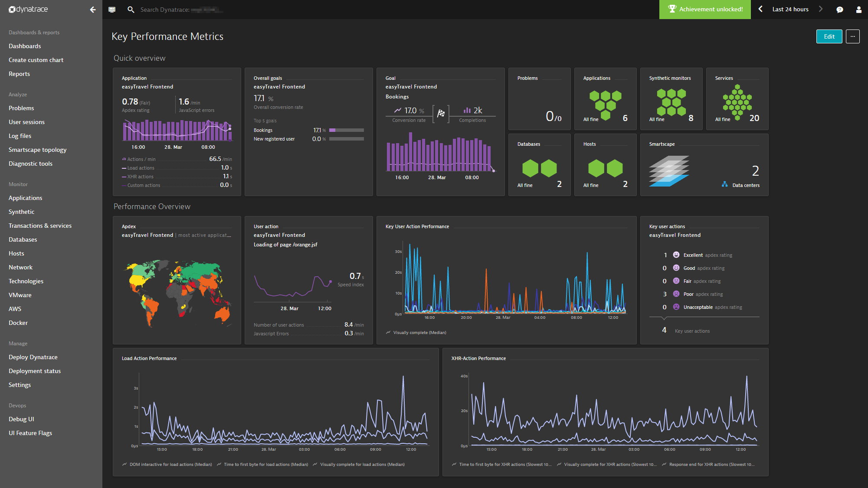The image size is (868, 488).
Task: Open VMware in sidebar
Action: (20, 295)
